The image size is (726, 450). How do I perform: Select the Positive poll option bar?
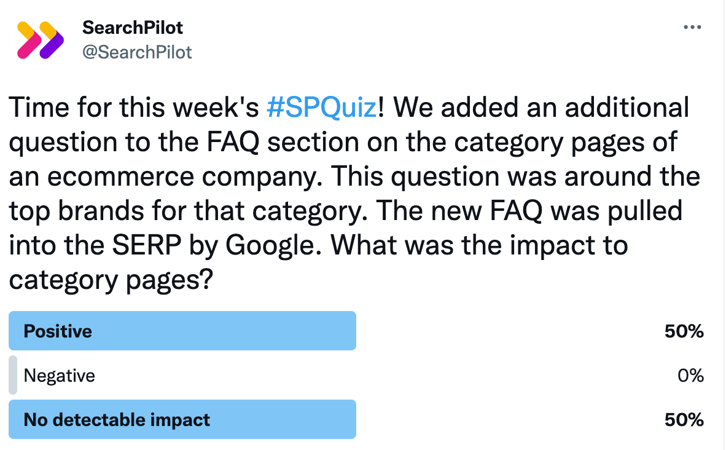point(182,331)
